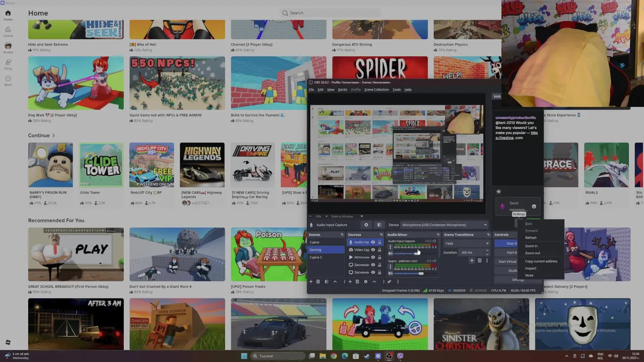
Task: Open Steam from the taskbar
Action: [367, 356]
